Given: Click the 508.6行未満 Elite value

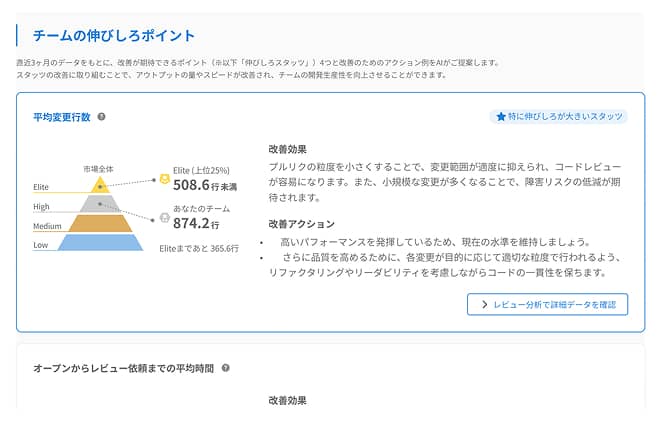Looking at the screenshot, I should coord(205,185).
